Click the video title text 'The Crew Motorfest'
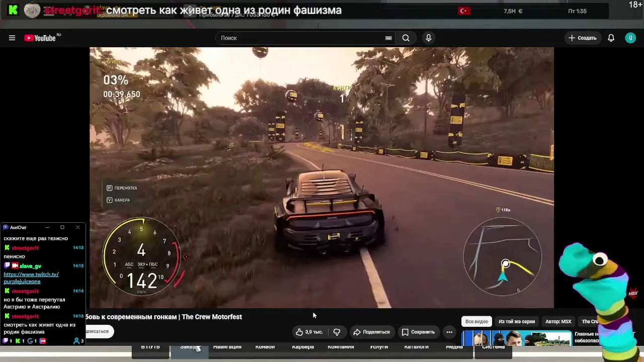Image resolution: width=644 pixels, height=362 pixels. pyautogui.click(x=212, y=317)
